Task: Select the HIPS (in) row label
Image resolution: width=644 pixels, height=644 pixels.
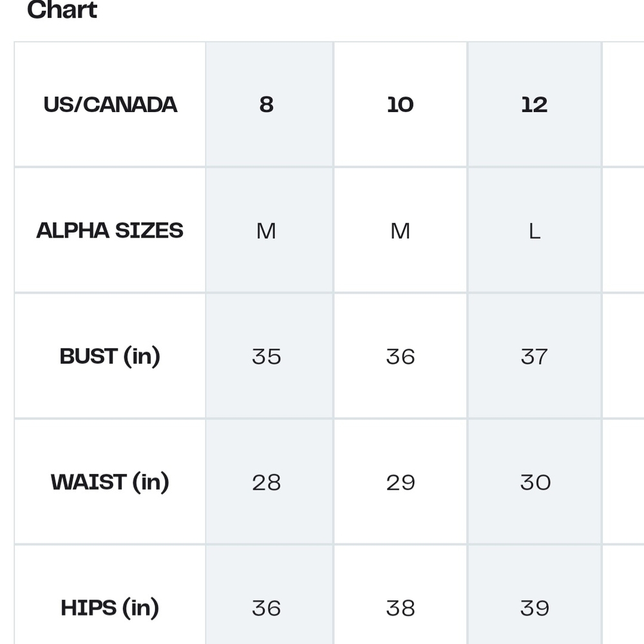Action: pyautogui.click(x=110, y=607)
